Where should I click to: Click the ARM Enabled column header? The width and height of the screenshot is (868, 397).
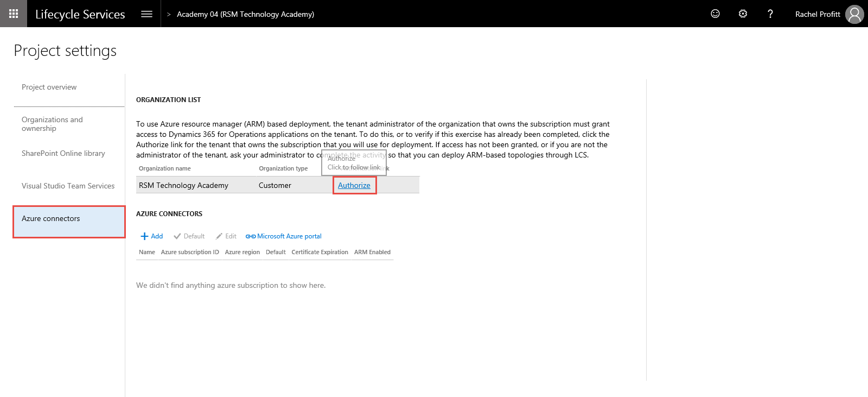(372, 252)
